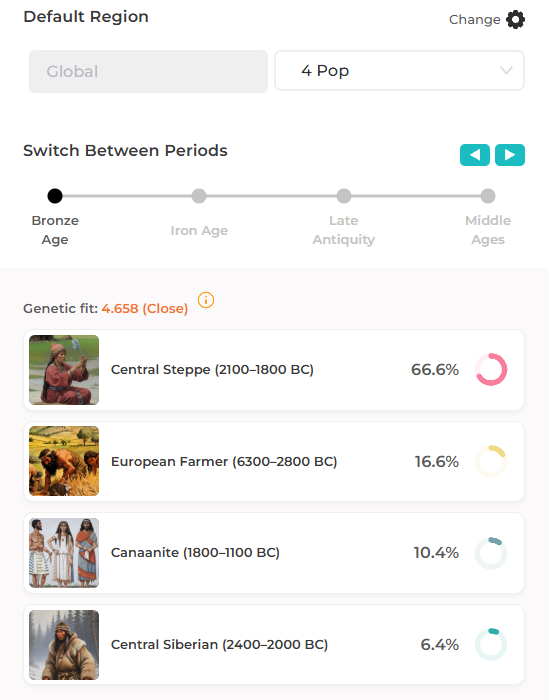Open the Canaanite (1800–1100 BC) entry
549x700 pixels.
[x=274, y=553]
